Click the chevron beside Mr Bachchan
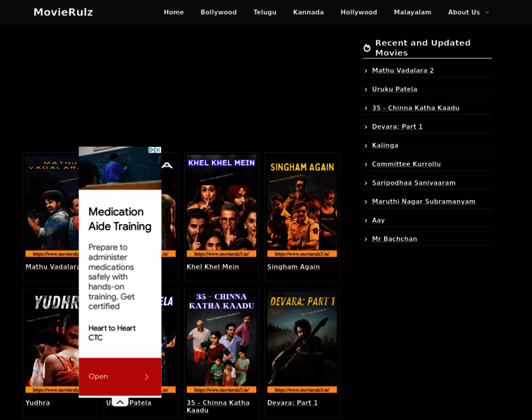The image size is (532, 420). (365, 239)
